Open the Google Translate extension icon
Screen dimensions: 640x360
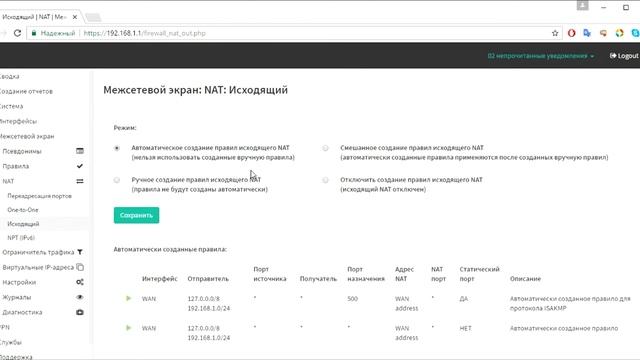coord(587,33)
